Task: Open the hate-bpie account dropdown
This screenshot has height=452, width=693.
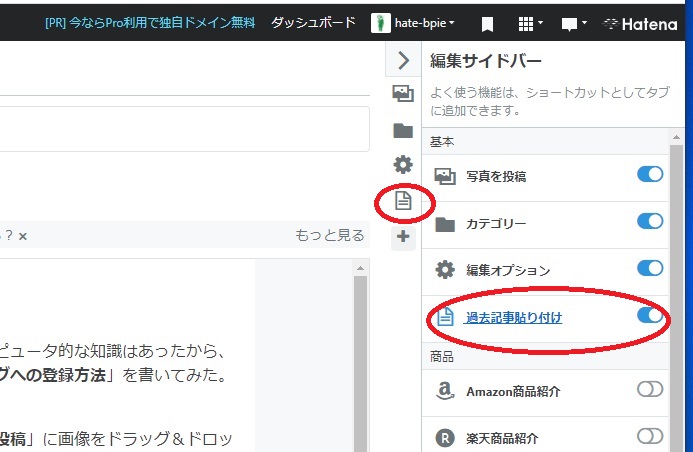Action: coord(424,23)
